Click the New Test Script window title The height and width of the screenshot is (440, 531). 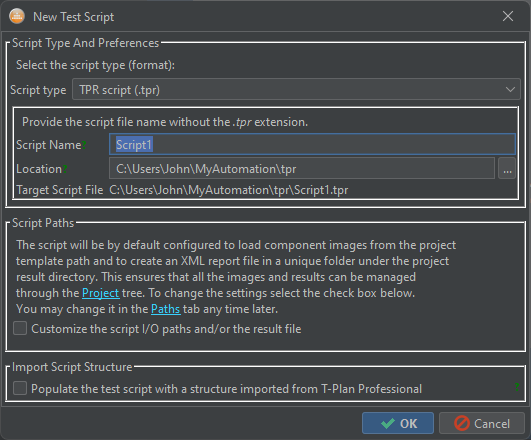tap(73, 17)
